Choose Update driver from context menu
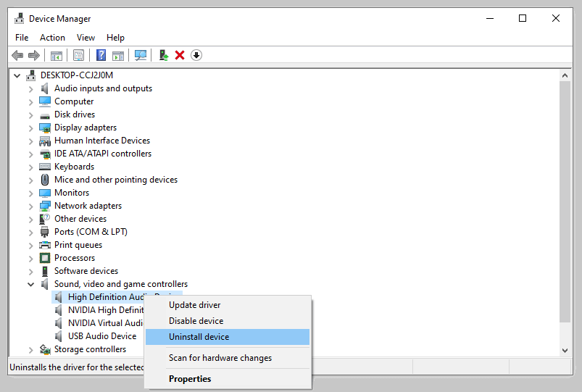582x392 pixels. click(x=228, y=305)
